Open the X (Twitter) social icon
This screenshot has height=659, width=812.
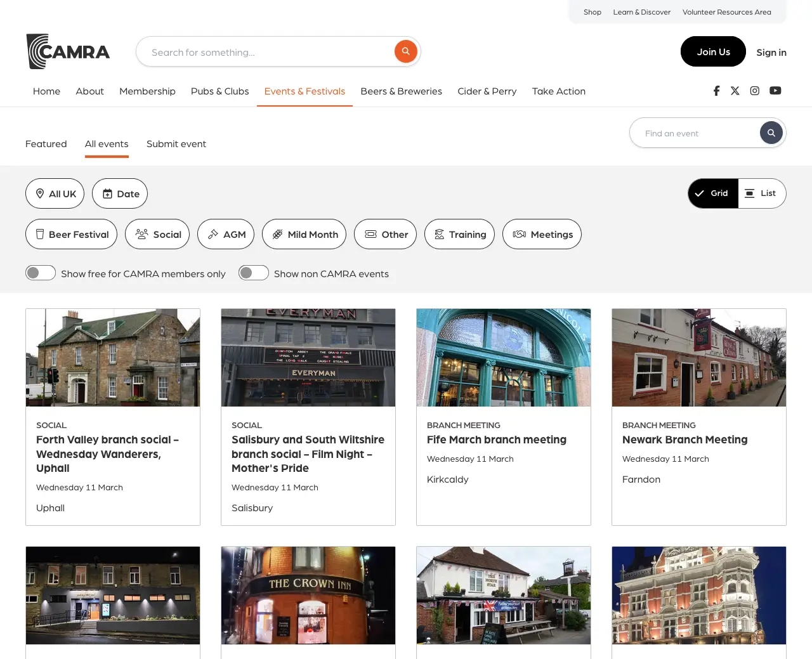[x=735, y=91]
